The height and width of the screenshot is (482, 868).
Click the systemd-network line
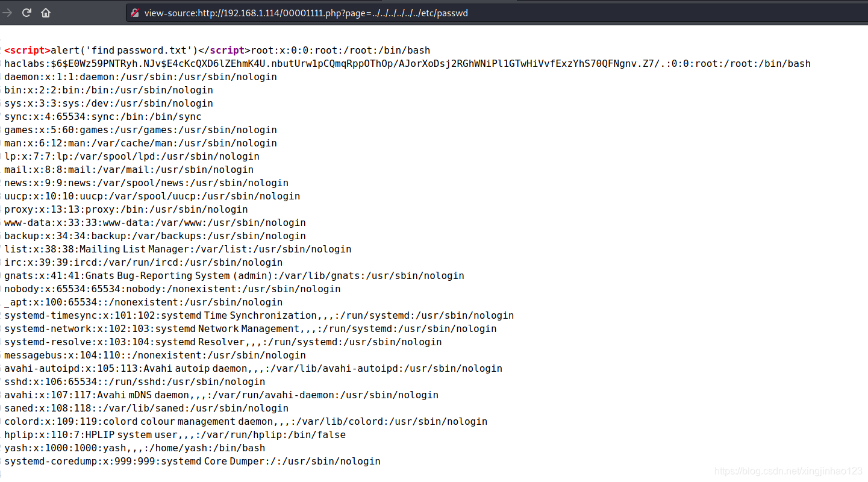(251, 329)
